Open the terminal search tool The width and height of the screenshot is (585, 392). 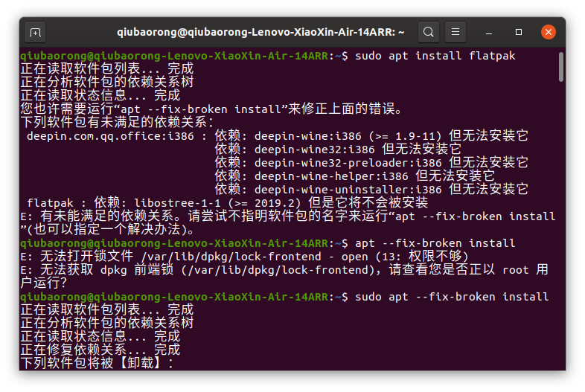pyautogui.click(x=429, y=32)
